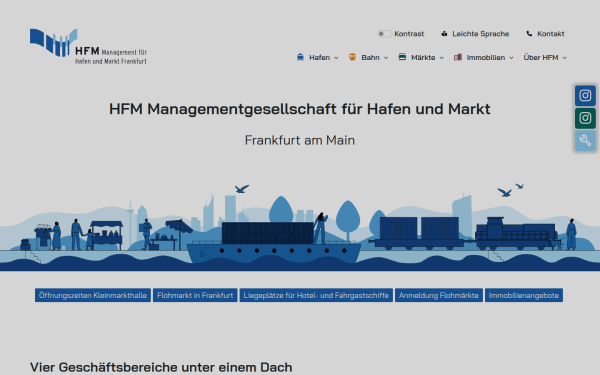Click Öffnungszeiten Kleinmarkthalle button
Image resolution: width=600 pixels, height=375 pixels.
coord(93,295)
